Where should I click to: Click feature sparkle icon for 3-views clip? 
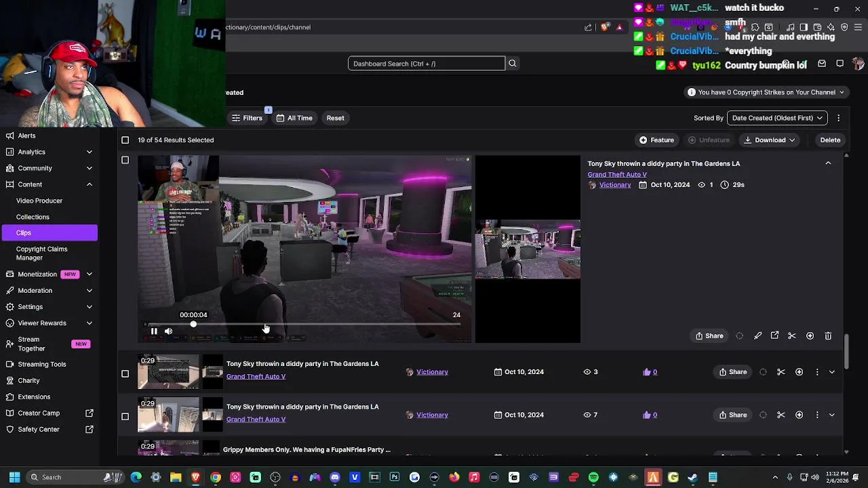click(799, 372)
